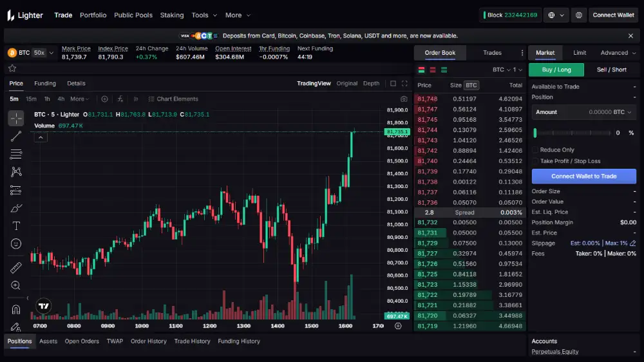Select the ruler measure tool
Screen dimensions: 644x362
pos(16,268)
